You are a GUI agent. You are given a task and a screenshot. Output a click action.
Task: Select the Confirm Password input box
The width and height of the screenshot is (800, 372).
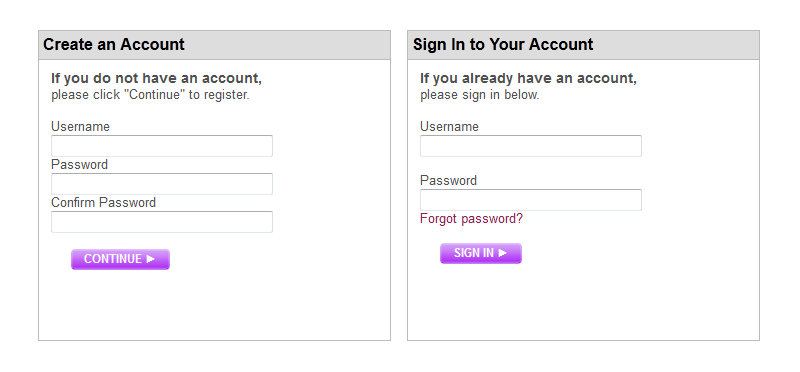coord(162,222)
